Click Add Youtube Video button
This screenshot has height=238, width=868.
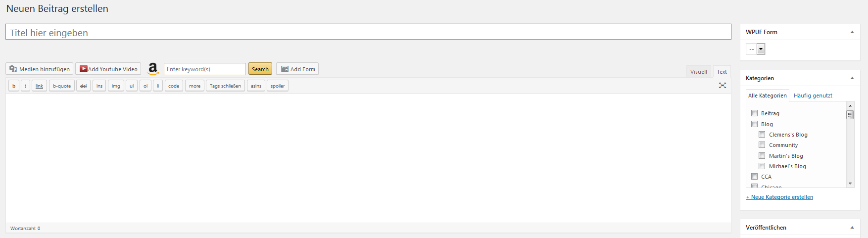tap(108, 69)
